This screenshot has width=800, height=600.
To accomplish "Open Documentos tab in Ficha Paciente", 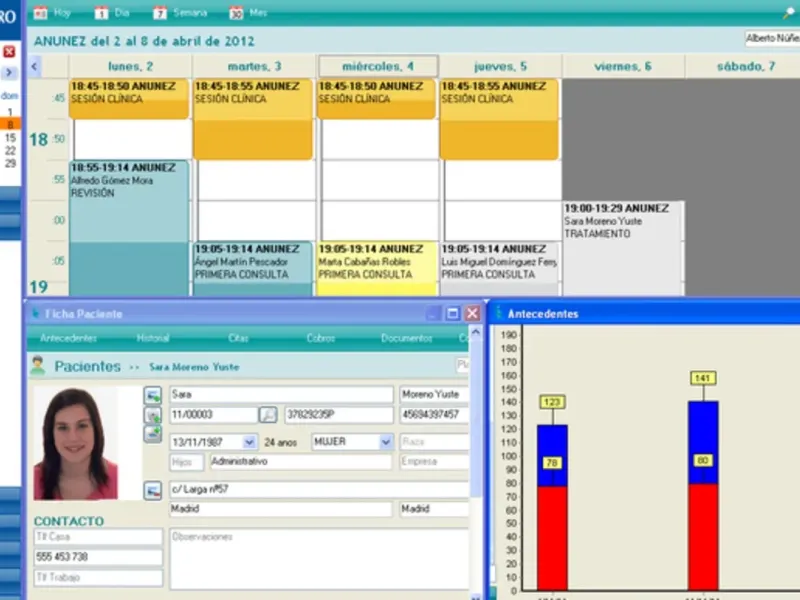I will (x=406, y=338).
